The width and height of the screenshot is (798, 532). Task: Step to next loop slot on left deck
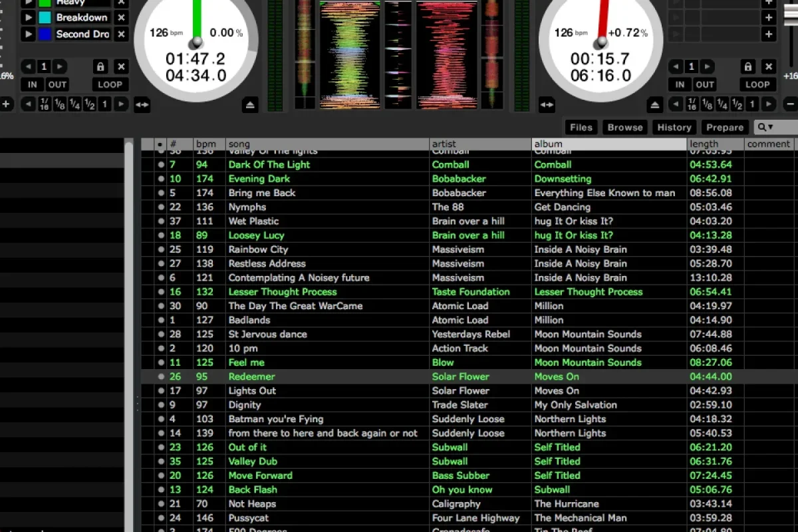(60, 66)
